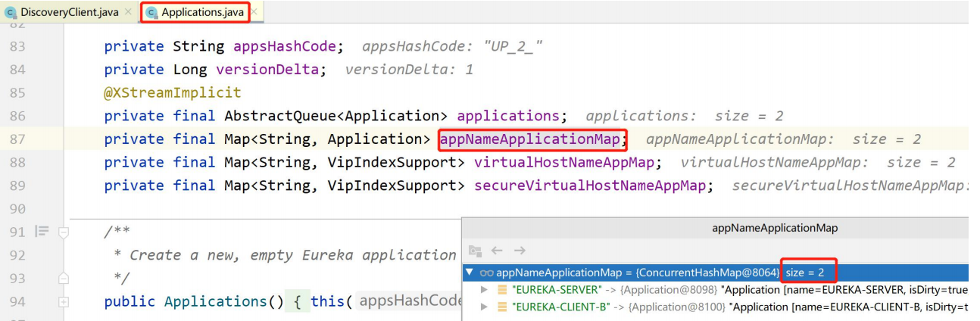The width and height of the screenshot is (980, 321).
Task: Click the AbstractQueue<Application> type on line 86
Action: [x=336, y=116]
